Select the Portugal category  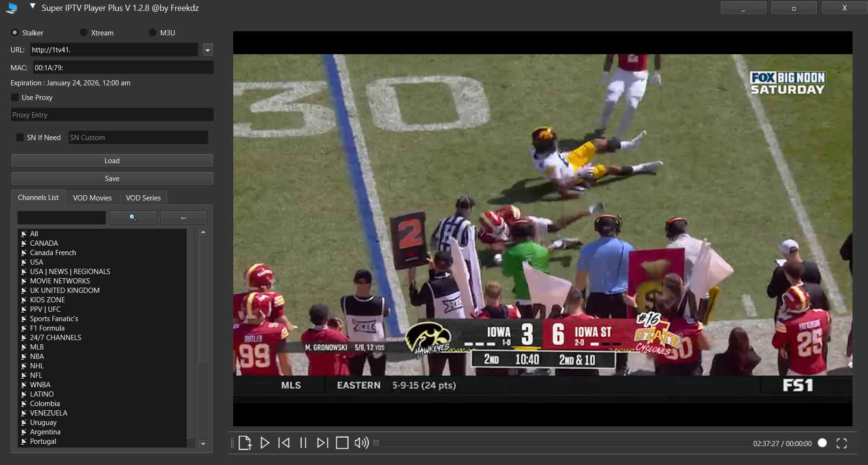(102, 441)
